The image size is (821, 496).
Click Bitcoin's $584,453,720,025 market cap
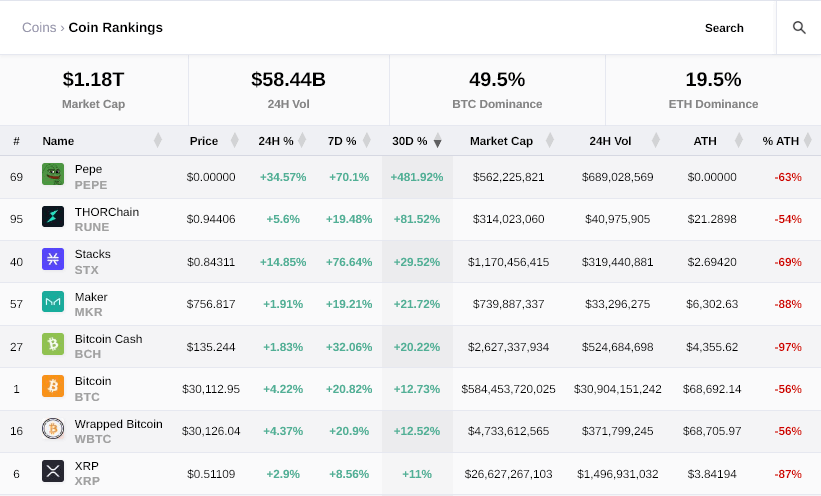(x=508, y=389)
